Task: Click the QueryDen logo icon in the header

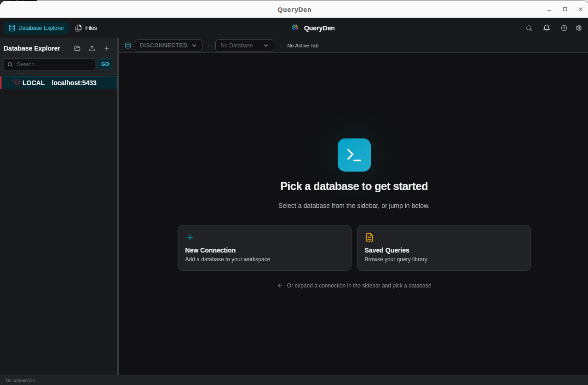Action: pos(295,28)
